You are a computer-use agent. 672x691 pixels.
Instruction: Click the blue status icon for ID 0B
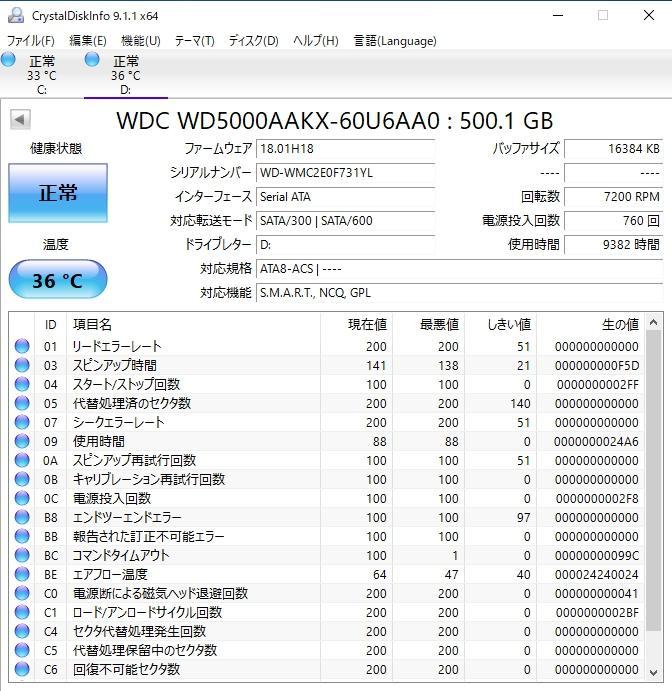(x=22, y=479)
